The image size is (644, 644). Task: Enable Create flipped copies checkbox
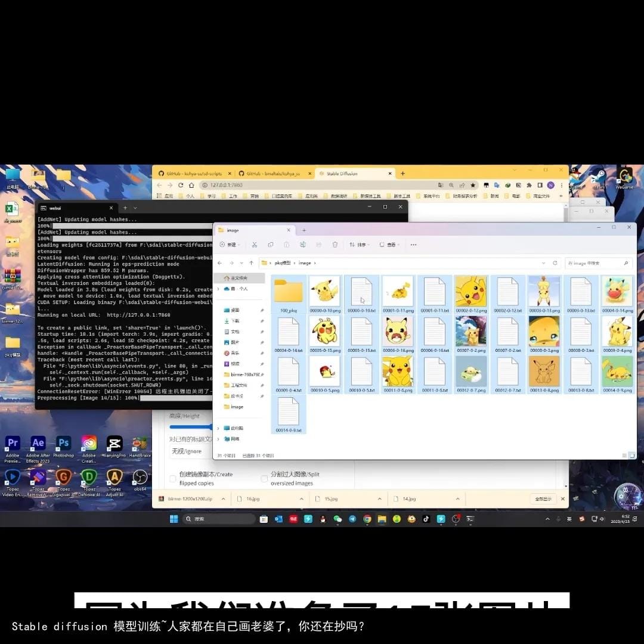[x=173, y=478]
